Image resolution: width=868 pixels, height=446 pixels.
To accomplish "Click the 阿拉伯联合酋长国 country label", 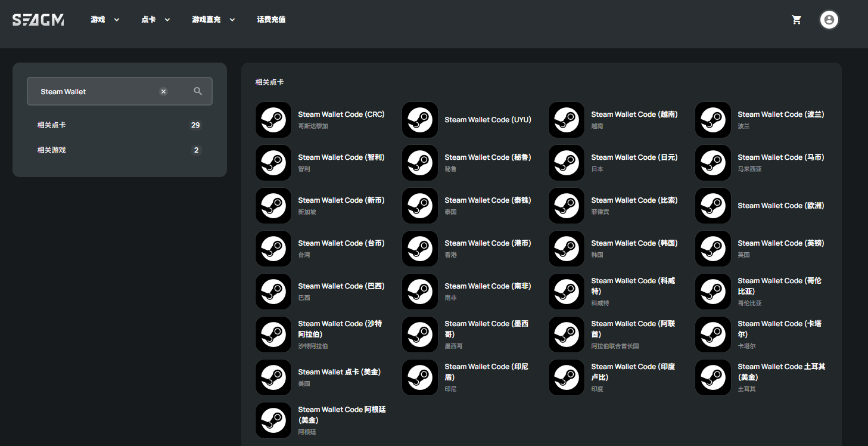I will point(615,346).
